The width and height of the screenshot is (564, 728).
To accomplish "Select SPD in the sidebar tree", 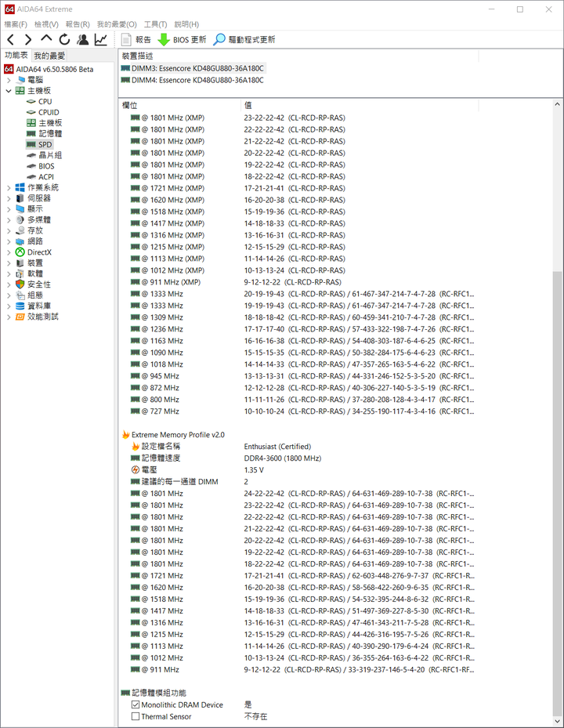I will pos(45,144).
